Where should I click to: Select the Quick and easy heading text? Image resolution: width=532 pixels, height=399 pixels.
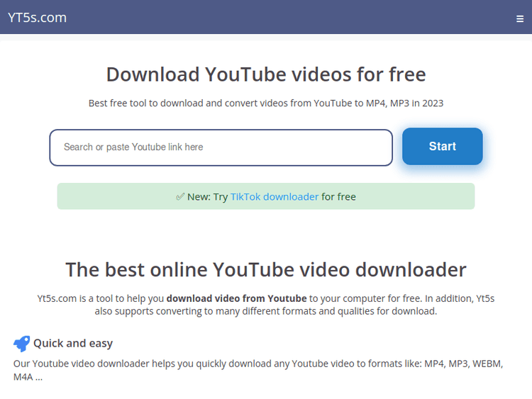point(73,344)
